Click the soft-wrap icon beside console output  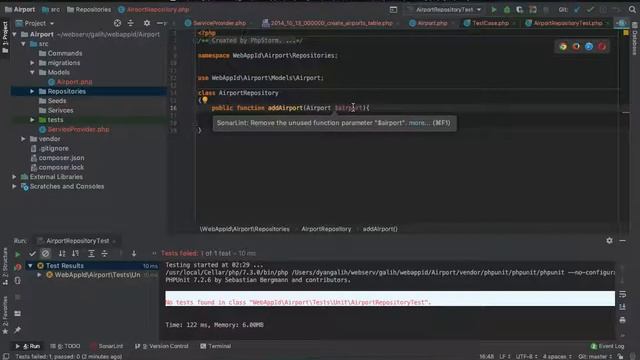pyautogui.click(x=622, y=294)
